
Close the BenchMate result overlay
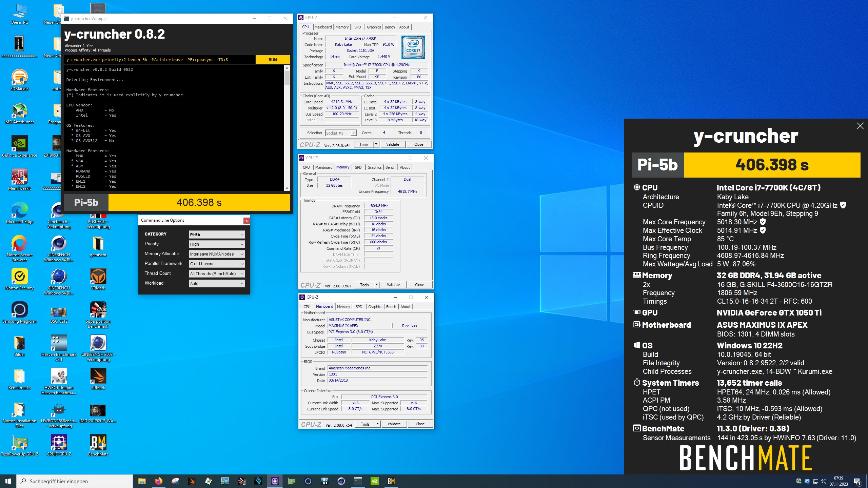coord(860,126)
